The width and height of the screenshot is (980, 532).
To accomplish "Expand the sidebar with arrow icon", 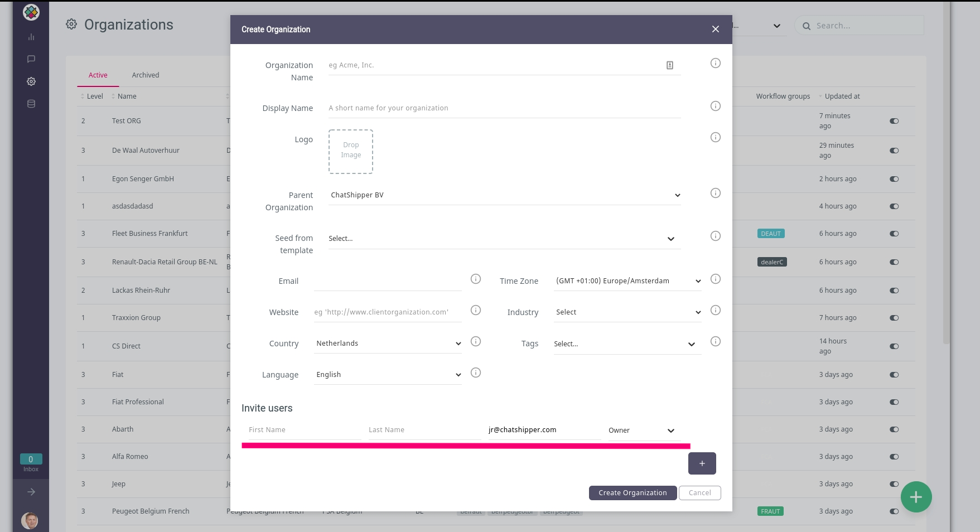I will pos(31,492).
